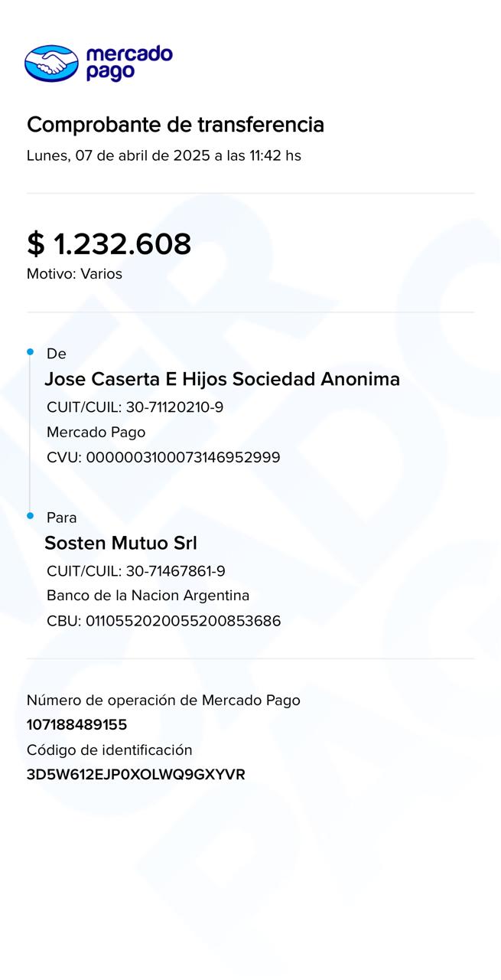The height and width of the screenshot is (980, 501).
Task: Click Banco de la Nacion Argentina
Action: 148,596
